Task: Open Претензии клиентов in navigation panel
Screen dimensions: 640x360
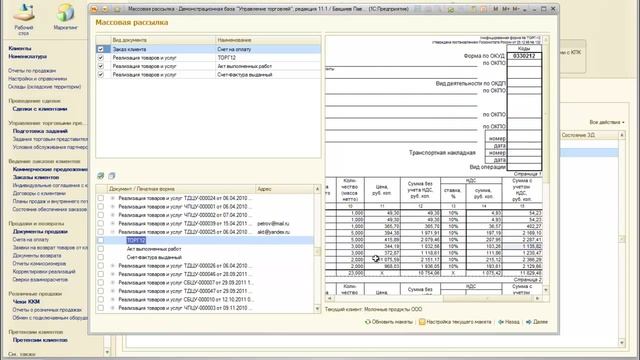Action: (40, 340)
